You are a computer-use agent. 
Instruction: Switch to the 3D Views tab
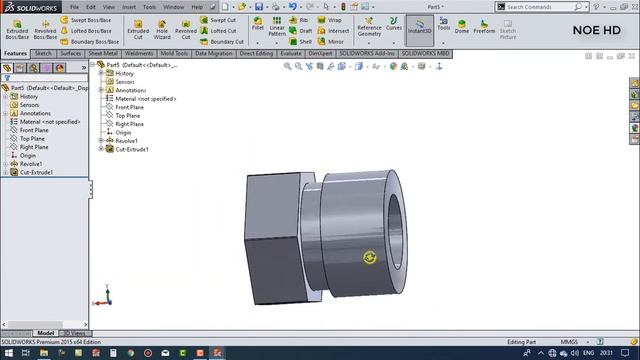tap(75, 333)
